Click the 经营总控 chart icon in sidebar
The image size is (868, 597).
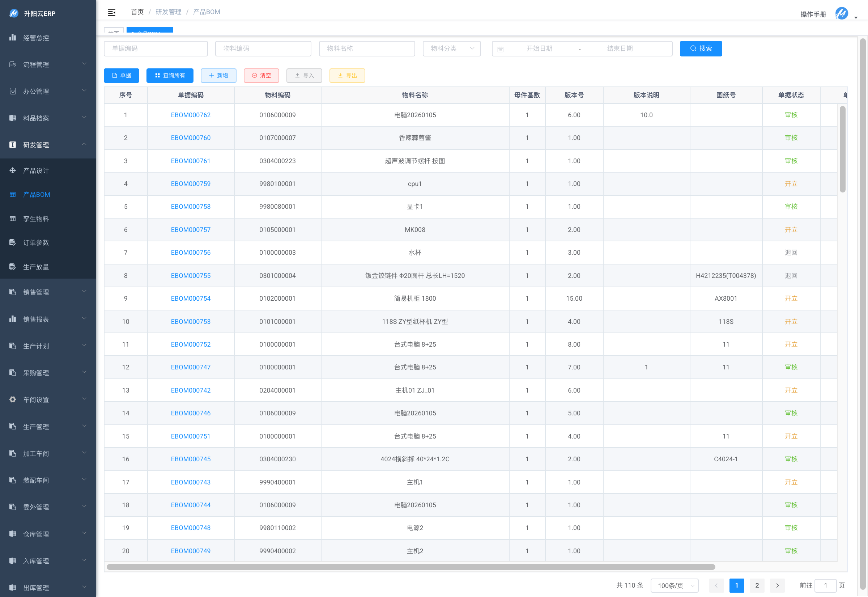(13, 37)
